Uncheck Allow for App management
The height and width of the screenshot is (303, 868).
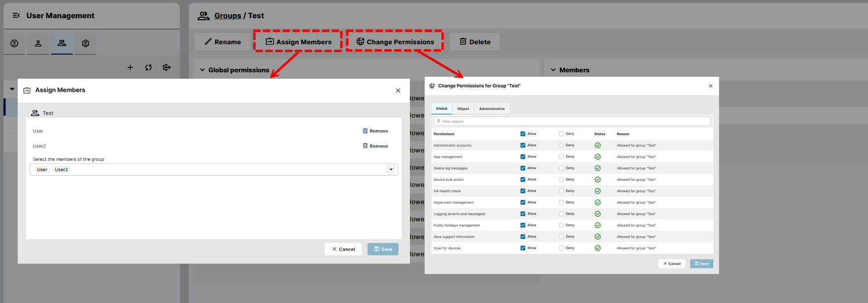[x=523, y=157]
